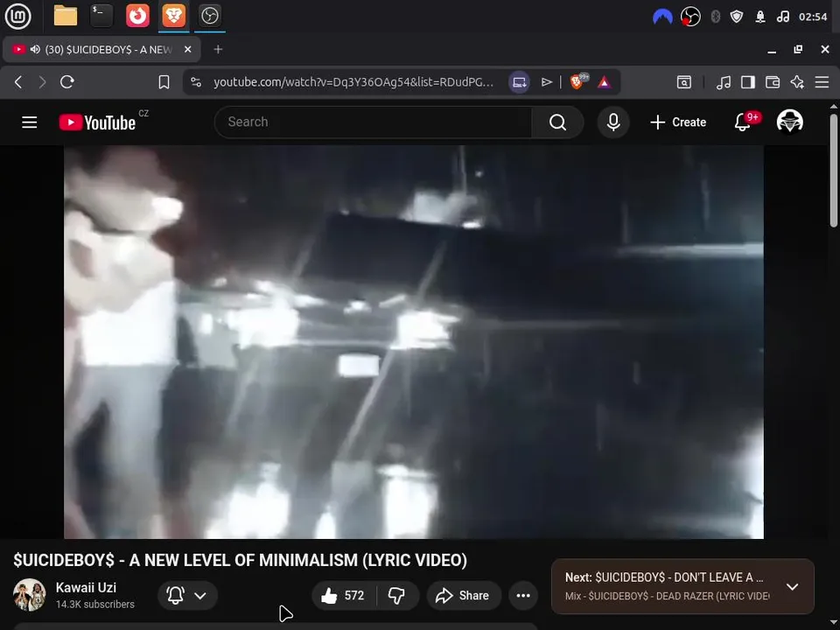The width and height of the screenshot is (840, 630).
Task: Search with your voice microphone
Action: click(x=613, y=122)
